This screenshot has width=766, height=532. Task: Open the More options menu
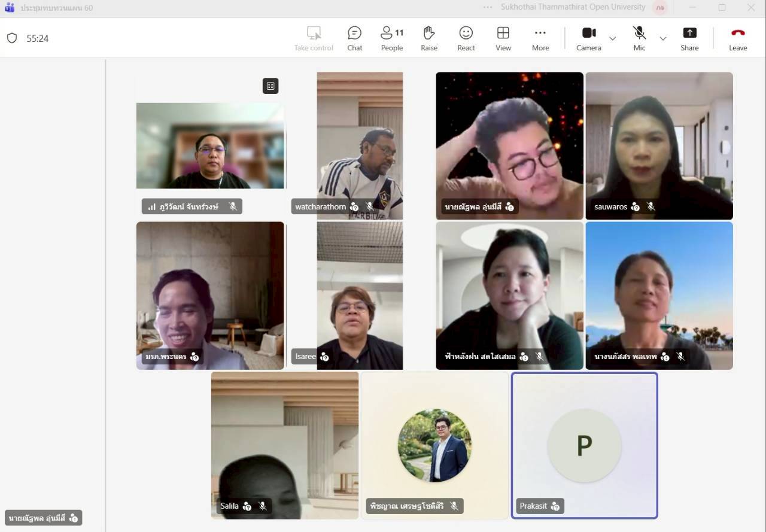click(540, 38)
